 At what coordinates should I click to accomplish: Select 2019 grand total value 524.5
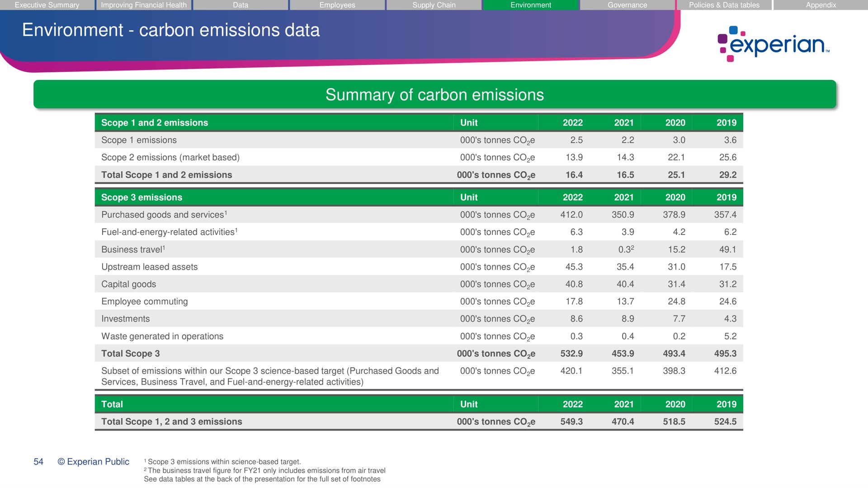point(726,422)
